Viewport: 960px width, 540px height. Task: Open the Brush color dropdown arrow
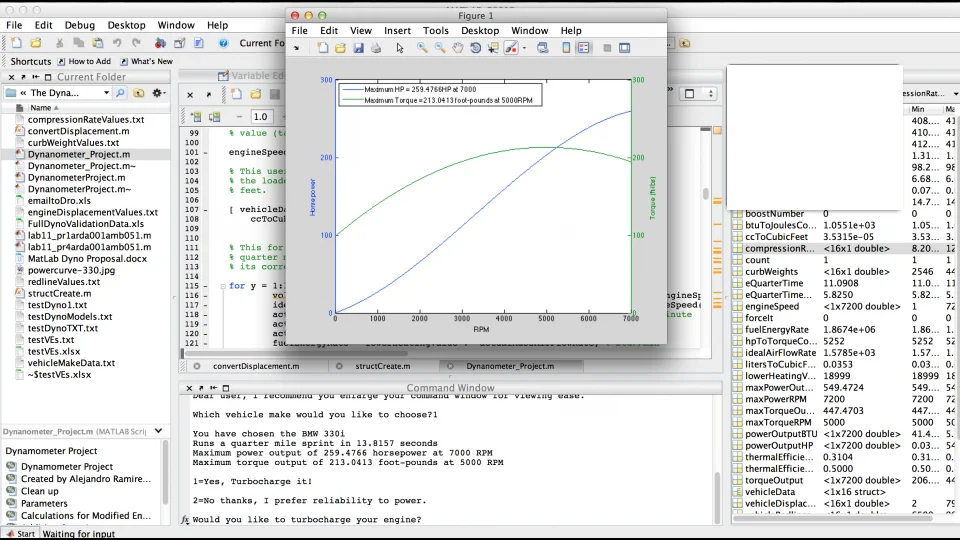tap(525, 48)
